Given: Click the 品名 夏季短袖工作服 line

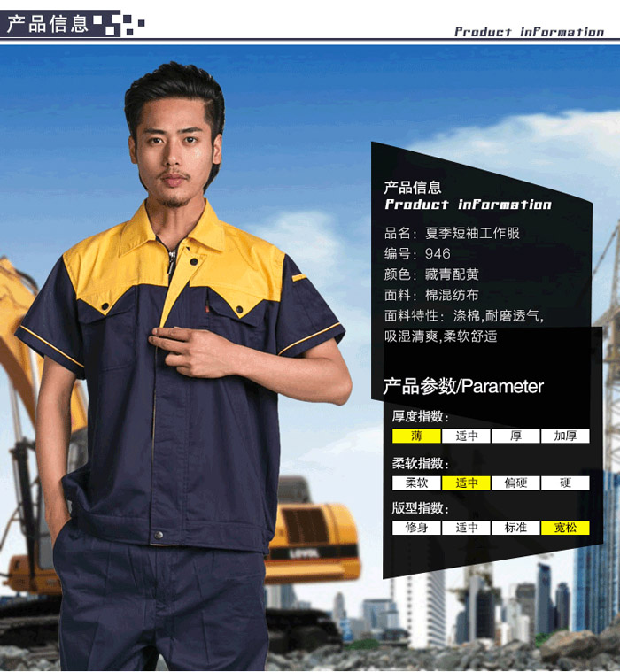Looking at the screenshot, I should coord(451,233).
